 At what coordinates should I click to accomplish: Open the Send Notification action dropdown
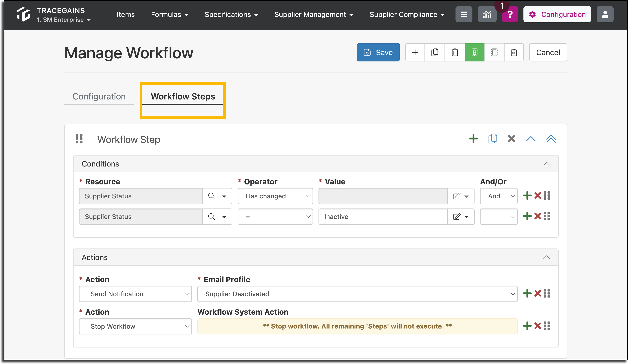point(135,294)
